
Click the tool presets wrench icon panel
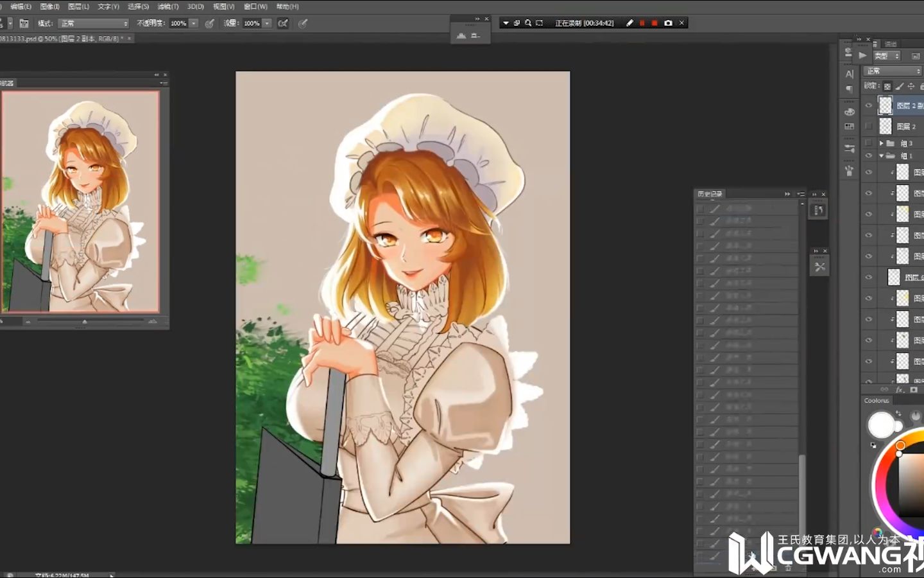tap(820, 267)
